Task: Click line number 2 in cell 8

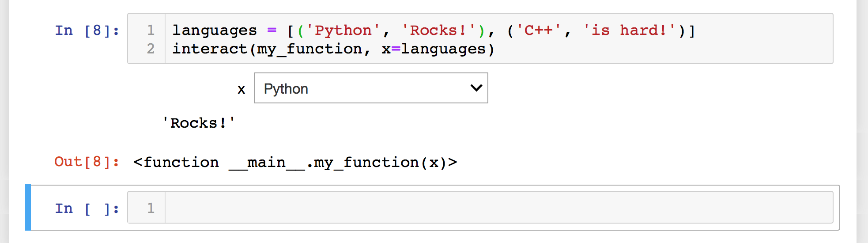Action: click(x=151, y=49)
